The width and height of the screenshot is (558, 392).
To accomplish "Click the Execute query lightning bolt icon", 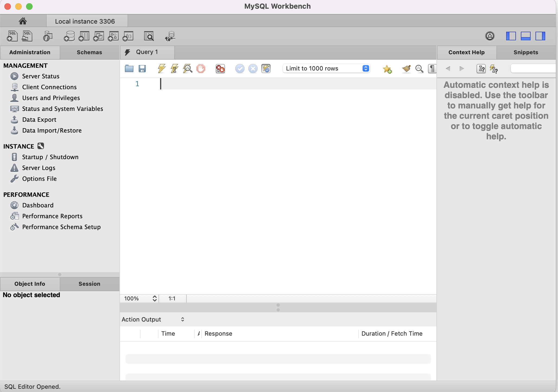I will click(x=161, y=69).
